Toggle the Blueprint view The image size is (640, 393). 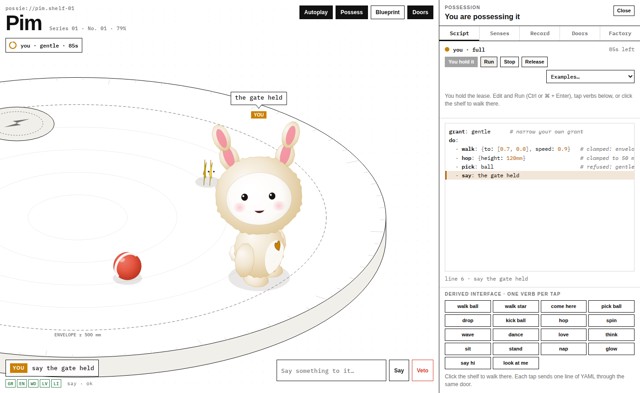click(387, 12)
